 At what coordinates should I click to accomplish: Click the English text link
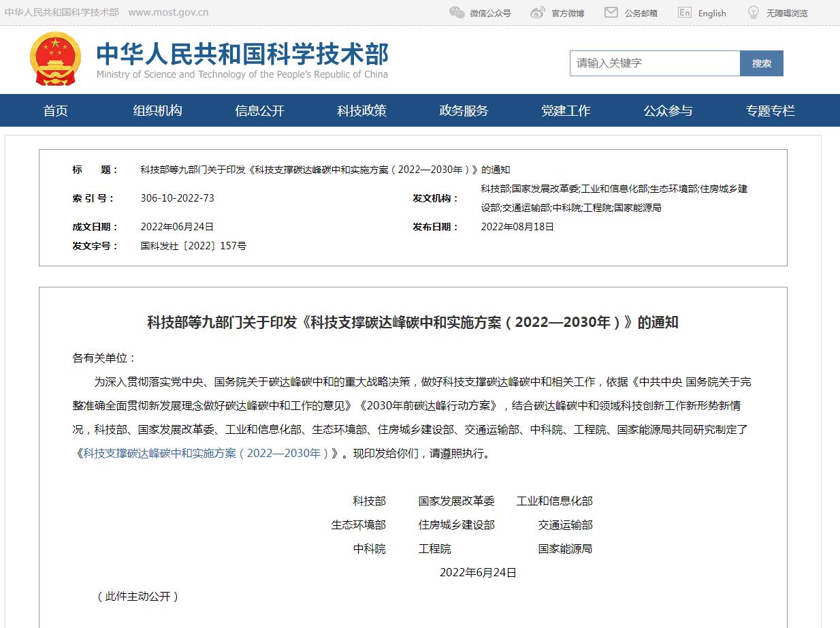coord(712,13)
